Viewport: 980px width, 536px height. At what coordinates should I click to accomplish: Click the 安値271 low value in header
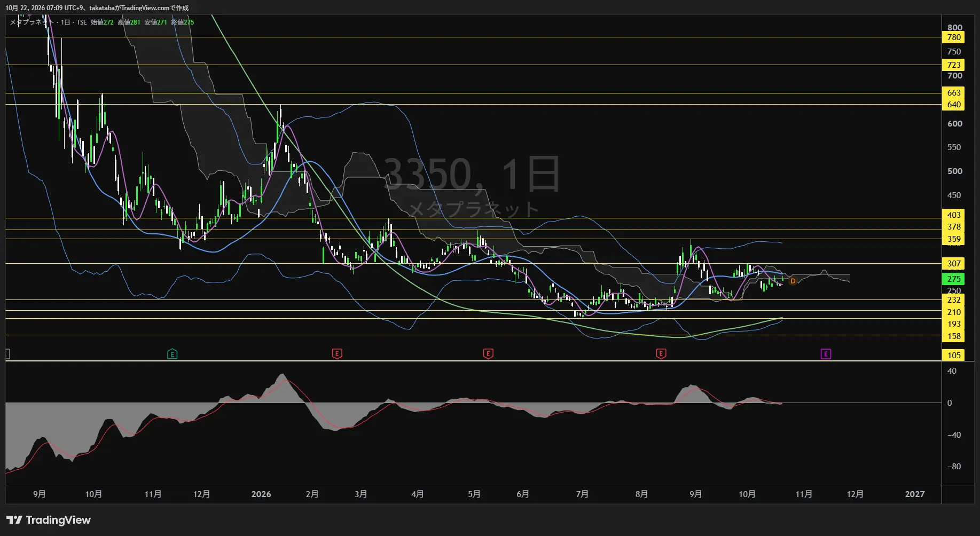pyautogui.click(x=155, y=22)
